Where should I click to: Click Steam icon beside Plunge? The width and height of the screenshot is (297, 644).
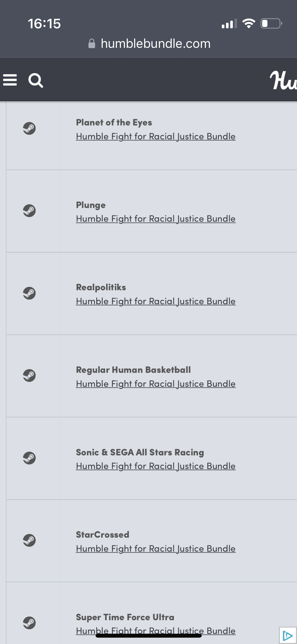(x=29, y=211)
